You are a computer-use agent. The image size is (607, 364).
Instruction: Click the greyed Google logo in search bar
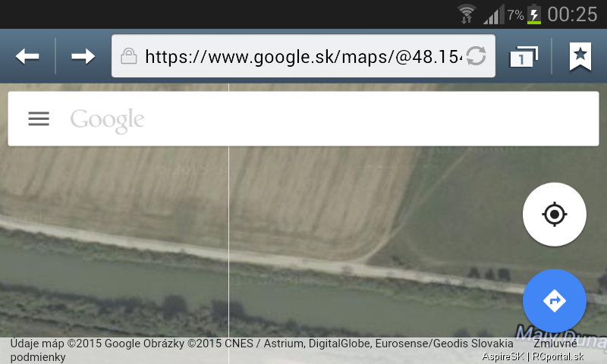[107, 121]
